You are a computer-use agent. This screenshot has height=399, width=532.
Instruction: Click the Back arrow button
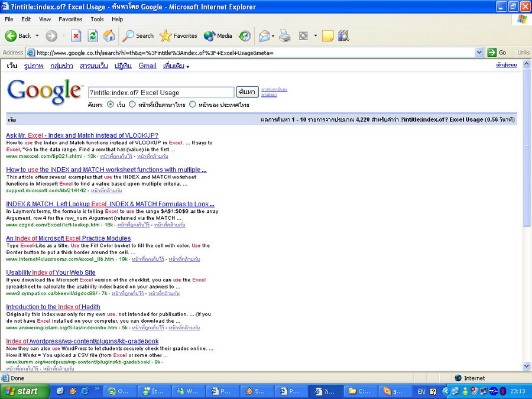click(x=18, y=35)
